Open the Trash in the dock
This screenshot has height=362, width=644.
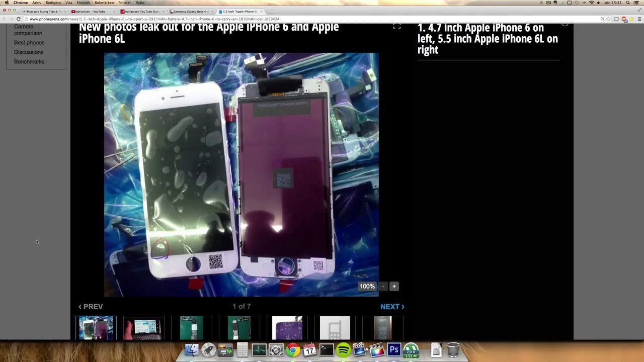tap(453, 349)
